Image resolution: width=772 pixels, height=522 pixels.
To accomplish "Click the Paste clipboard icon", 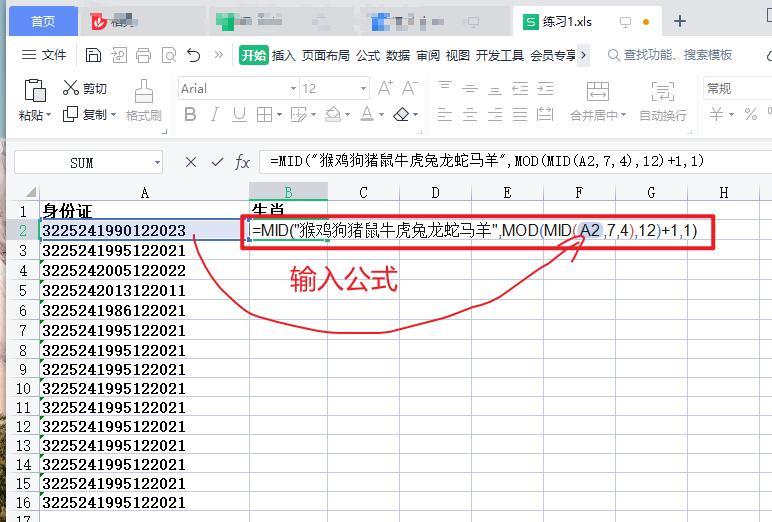I will pos(35,90).
